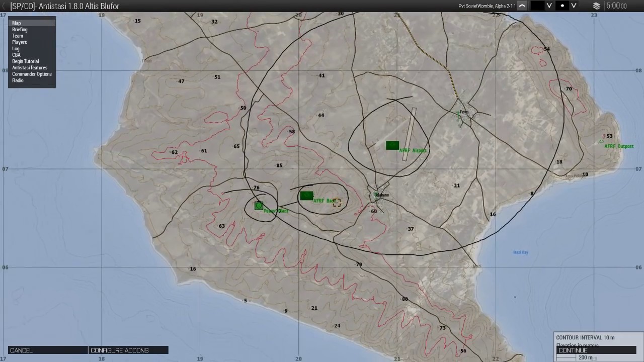Click hill elevation marker 85

coord(279,165)
